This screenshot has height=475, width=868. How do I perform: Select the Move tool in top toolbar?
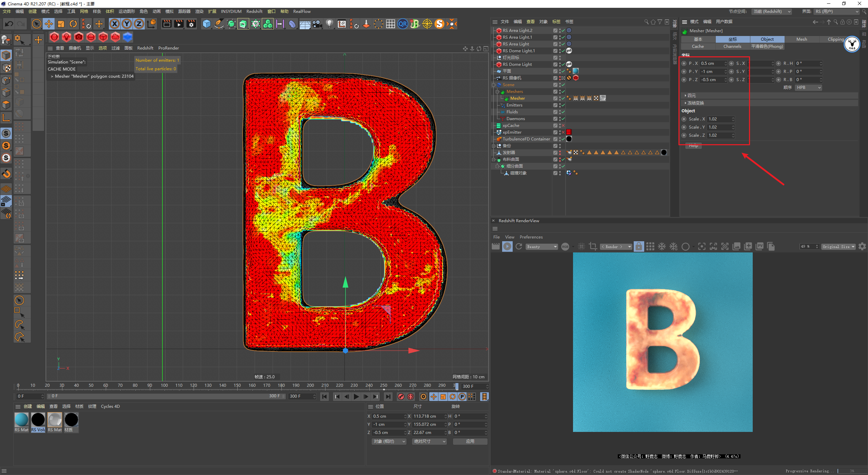49,24
